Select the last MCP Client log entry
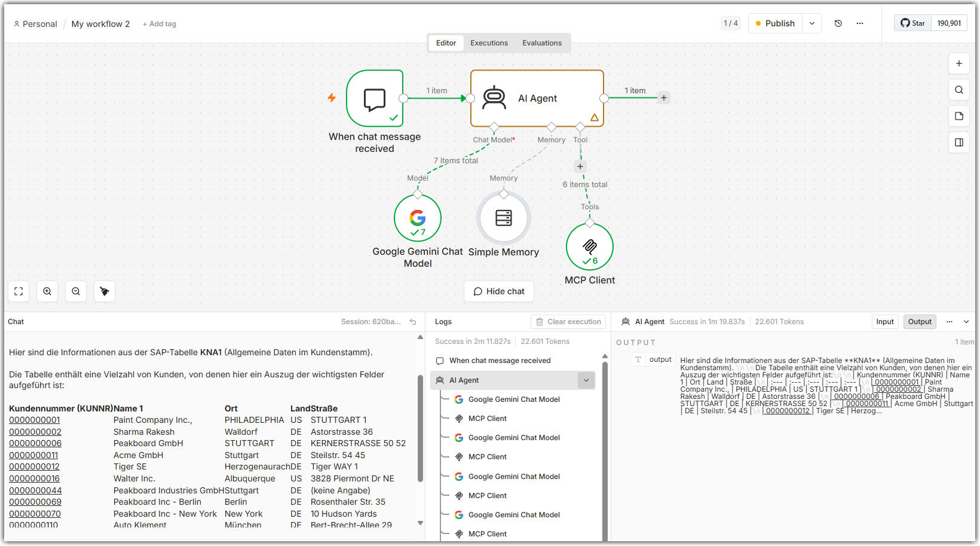Viewport: 980px width, 546px height. [488, 534]
